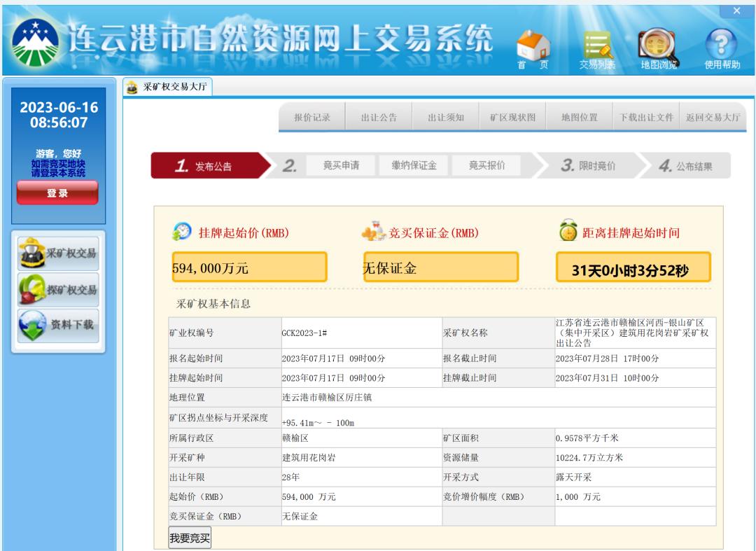Image resolution: width=756 pixels, height=551 pixels.
Task: View the 出让须知 notice
Action: [446, 118]
